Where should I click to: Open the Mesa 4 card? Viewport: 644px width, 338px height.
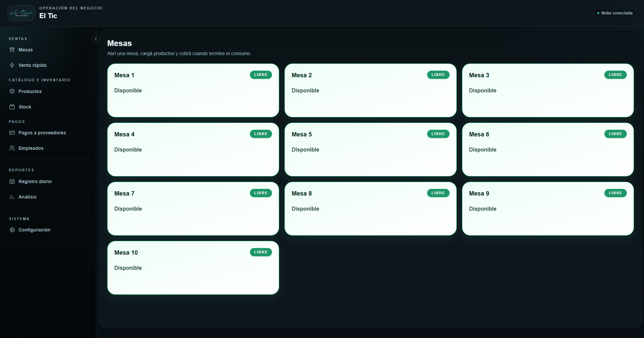coord(193,150)
